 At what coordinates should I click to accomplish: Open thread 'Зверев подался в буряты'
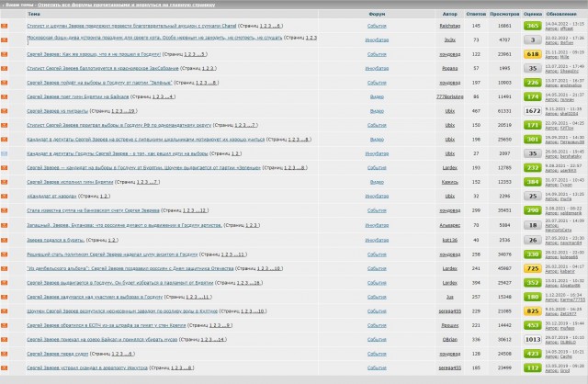[55, 240]
